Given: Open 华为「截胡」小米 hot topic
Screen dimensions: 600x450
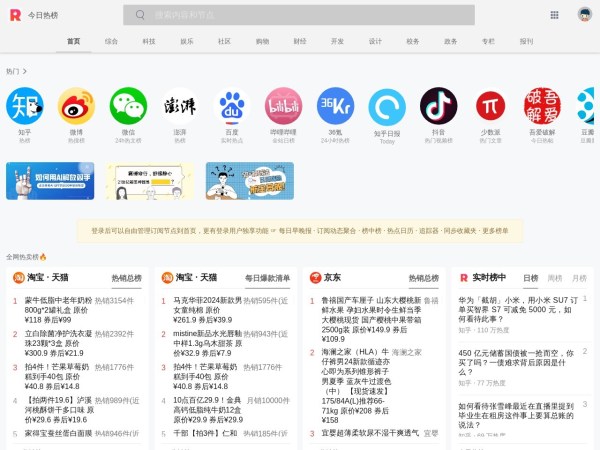Looking at the screenshot, I should point(518,310).
